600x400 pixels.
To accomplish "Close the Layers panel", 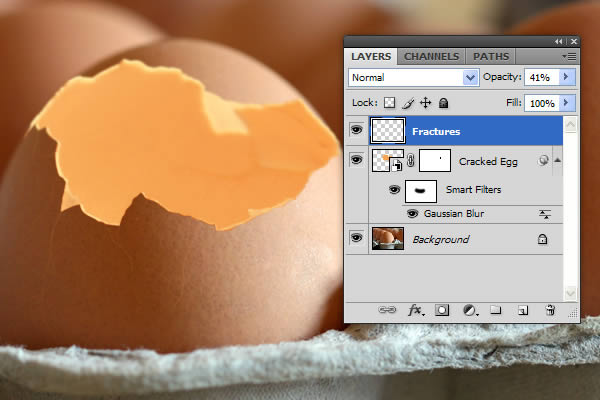I will click(x=574, y=41).
